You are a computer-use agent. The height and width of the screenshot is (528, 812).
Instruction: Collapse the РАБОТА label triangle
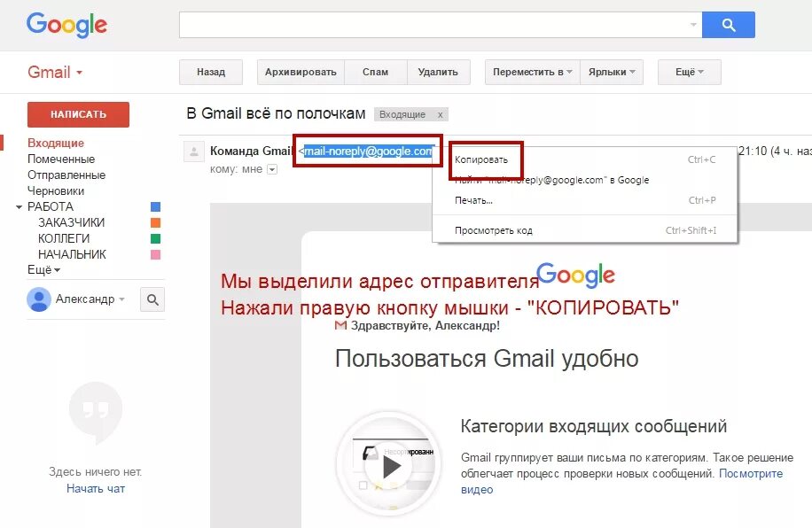pyautogui.click(x=20, y=207)
